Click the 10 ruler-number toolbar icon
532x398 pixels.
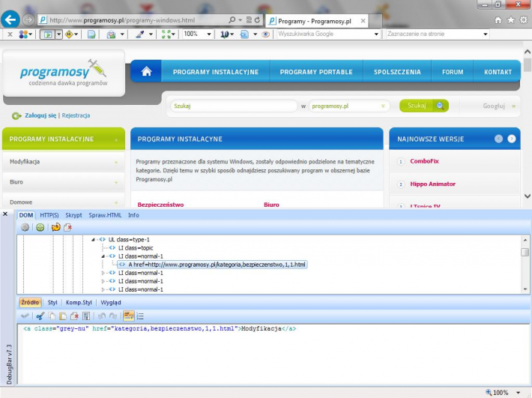pyautogui.click(x=224, y=34)
